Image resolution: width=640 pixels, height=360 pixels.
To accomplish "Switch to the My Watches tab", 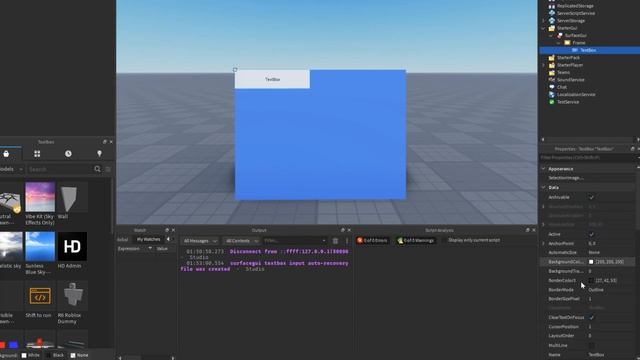I will click(x=149, y=240).
